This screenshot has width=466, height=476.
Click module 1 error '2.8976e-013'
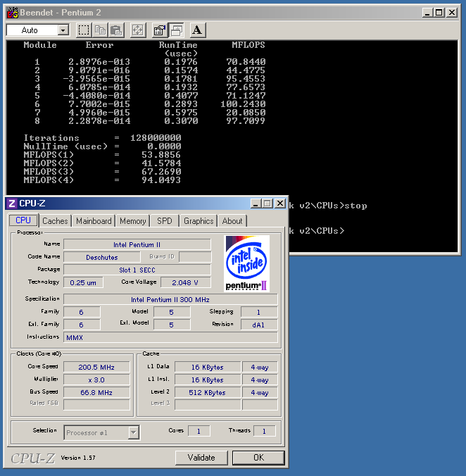tap(99, 62)
